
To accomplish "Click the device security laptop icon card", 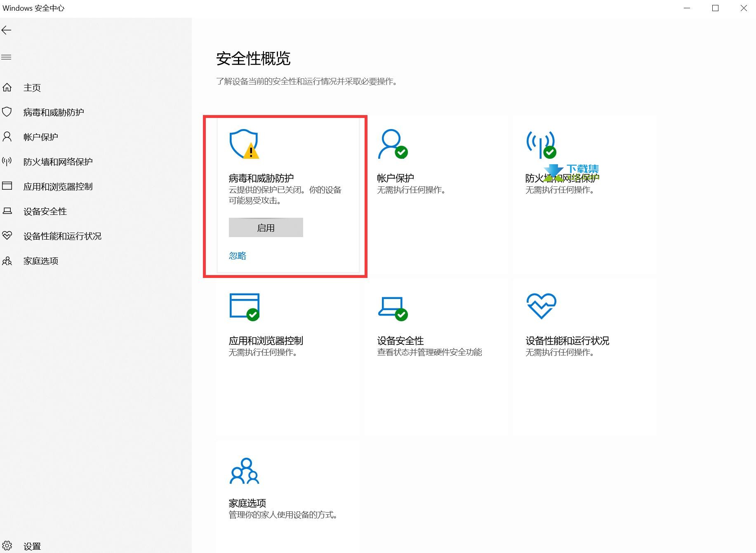I will (393, 308).
